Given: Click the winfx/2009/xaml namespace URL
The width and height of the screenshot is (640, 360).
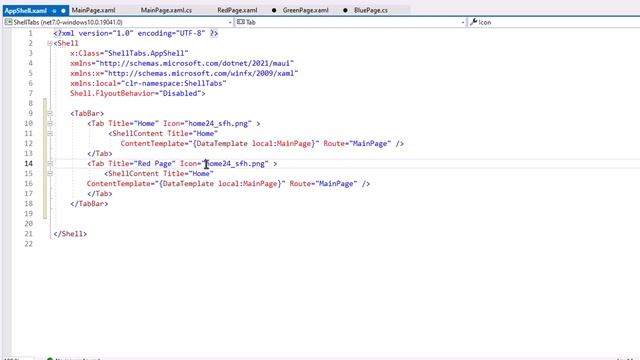Looking at the screenshot, I should point(203,73).
